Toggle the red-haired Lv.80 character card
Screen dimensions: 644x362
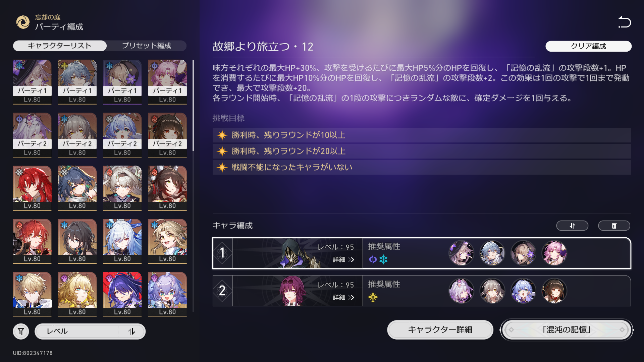pos(32,188)
